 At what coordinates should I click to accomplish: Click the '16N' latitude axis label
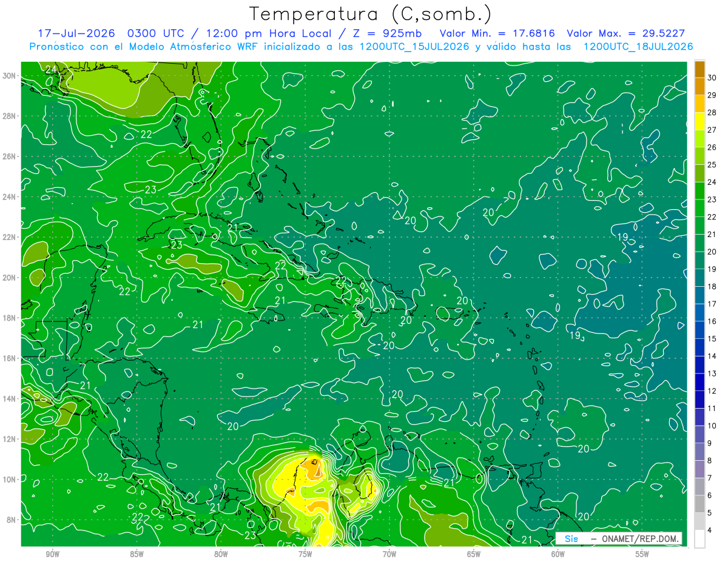pos(9,358)
